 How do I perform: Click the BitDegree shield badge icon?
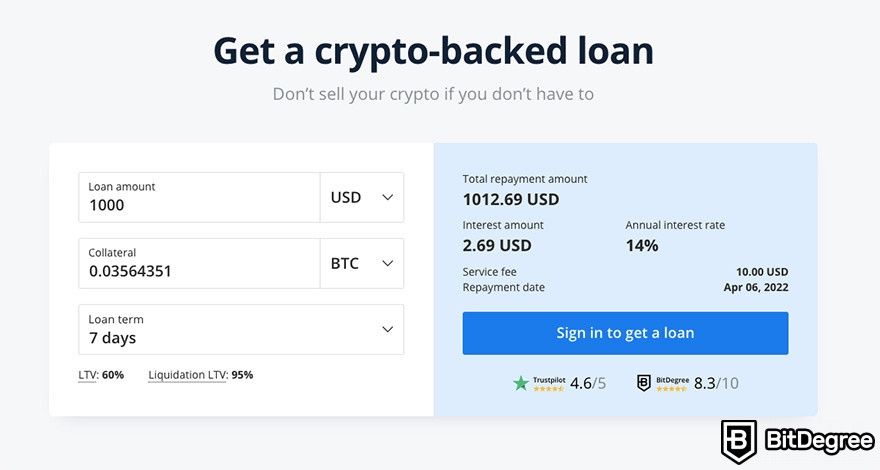tap(644, 383)
